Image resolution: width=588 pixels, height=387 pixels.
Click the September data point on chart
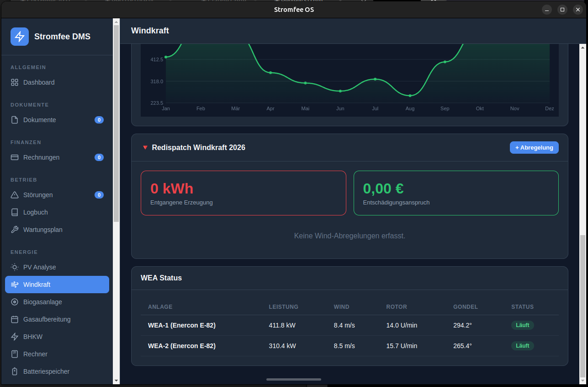pos(445,62)
